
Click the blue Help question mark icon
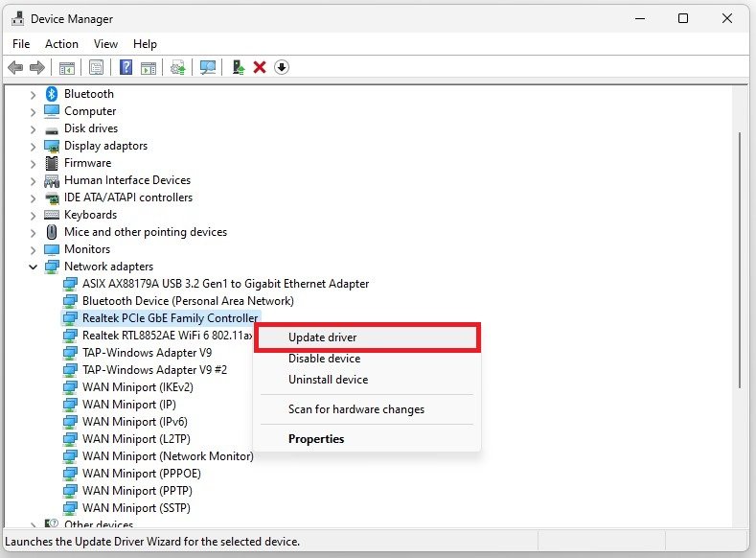126,67
